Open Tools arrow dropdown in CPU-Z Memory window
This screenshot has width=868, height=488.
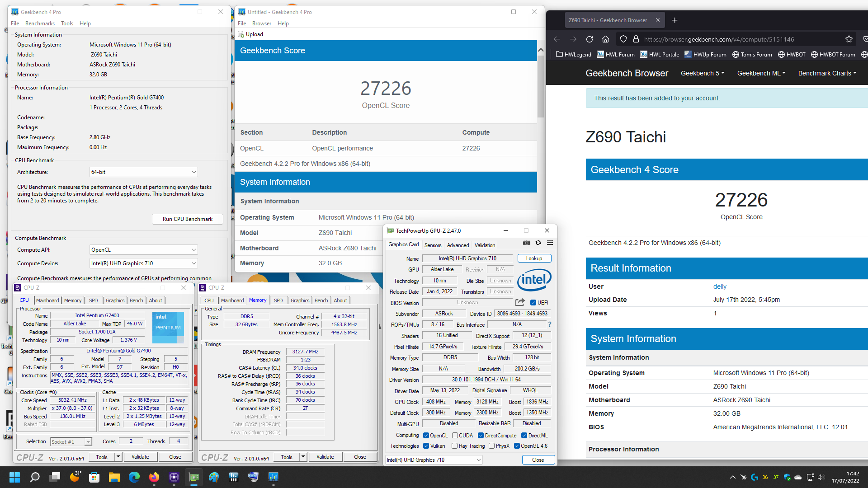coord(303,457)
